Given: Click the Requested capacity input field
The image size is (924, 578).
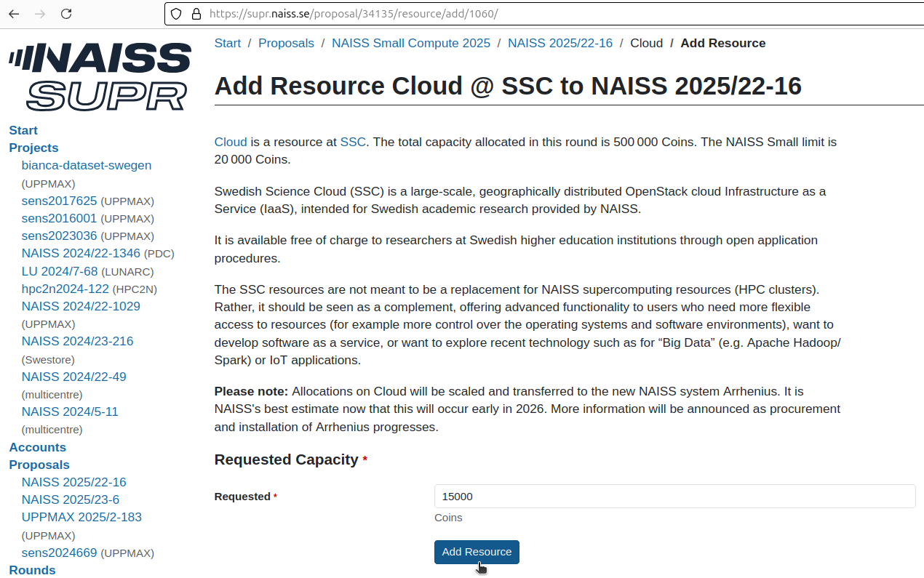Looking at the screenshot, I should tap(674, 496).
